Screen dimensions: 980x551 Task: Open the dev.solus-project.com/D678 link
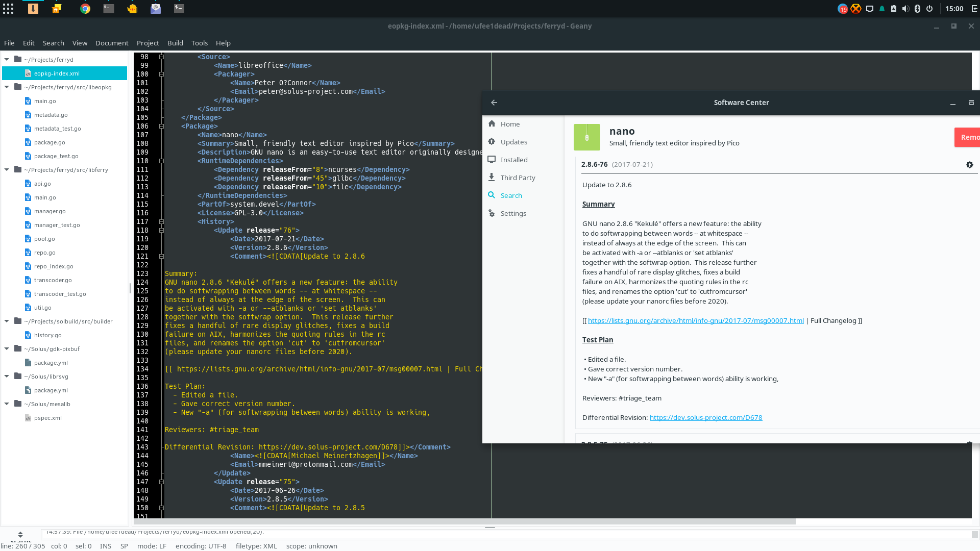point(706,417)
